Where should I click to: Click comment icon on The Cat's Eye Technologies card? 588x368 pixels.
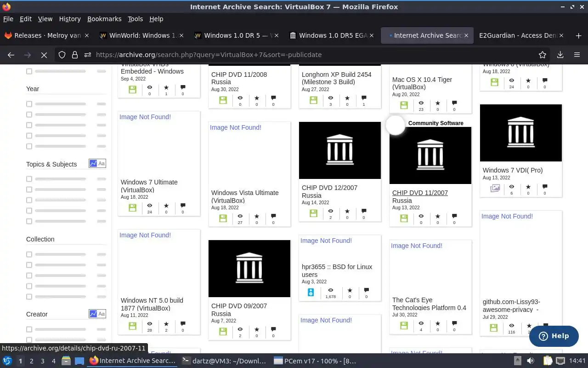(454, 324)
